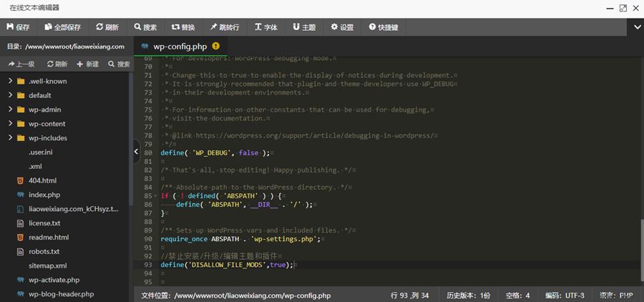
Task: Click the Refresh (刷新) toolbar icon
Action: 106,27
